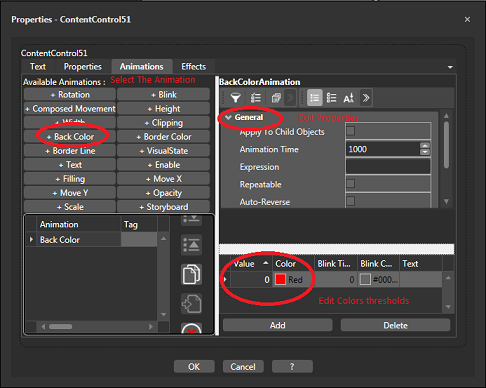Click the red color swatch for value 0
486x388 pixels.
[x=280, y=279]
